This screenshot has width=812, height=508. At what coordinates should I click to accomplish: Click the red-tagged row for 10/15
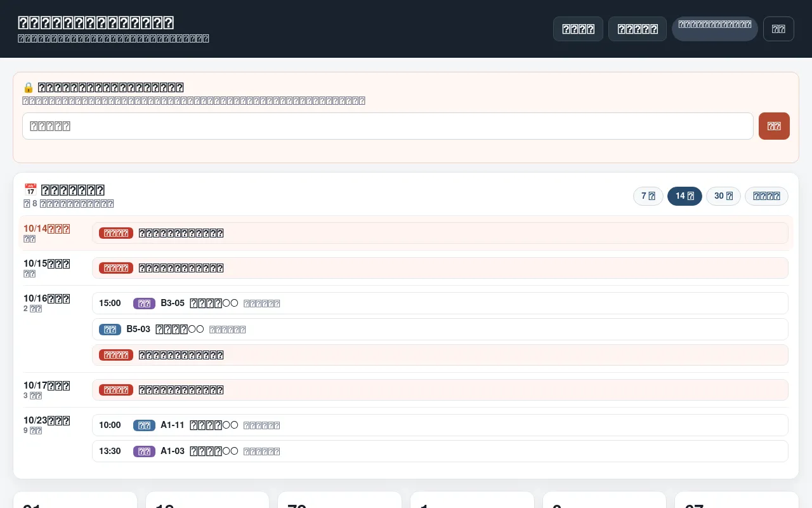click(x=440, y=268)
